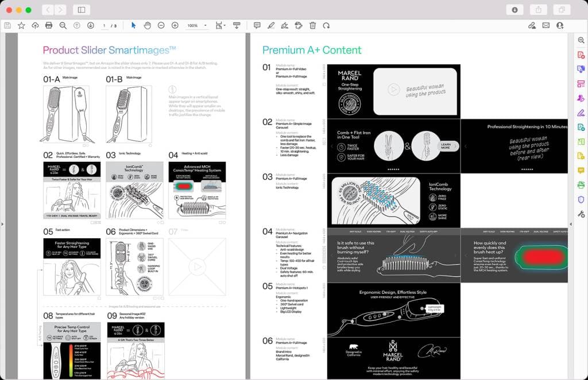Zoom out with the minus circle
The image size is (588, 380).
point(161,25)
